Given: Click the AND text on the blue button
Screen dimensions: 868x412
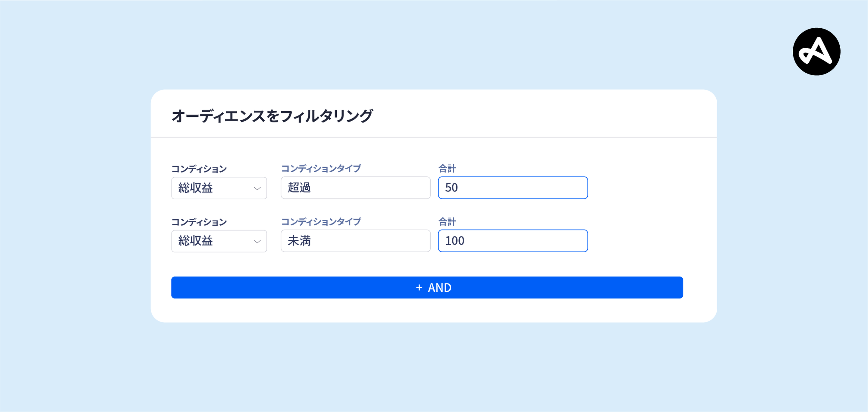Looking at the screenshot, I should pos(439,288).
